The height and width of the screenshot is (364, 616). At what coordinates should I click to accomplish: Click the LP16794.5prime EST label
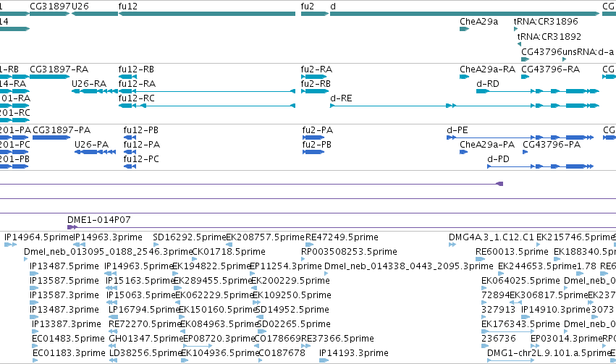144,310
